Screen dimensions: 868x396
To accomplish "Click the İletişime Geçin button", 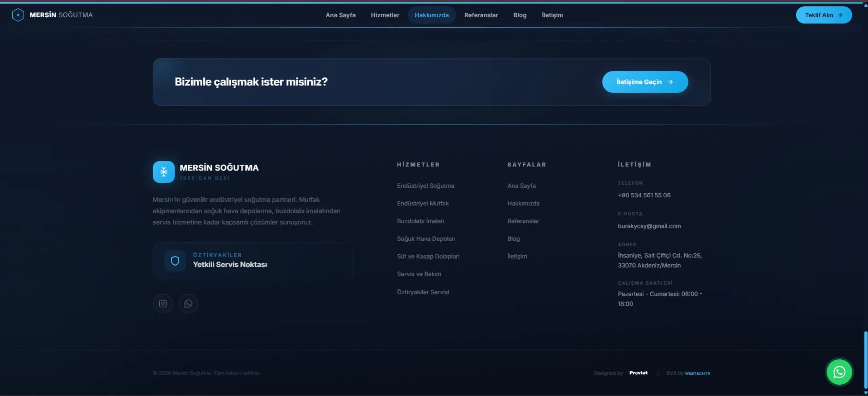I will (x=645, y=82).
